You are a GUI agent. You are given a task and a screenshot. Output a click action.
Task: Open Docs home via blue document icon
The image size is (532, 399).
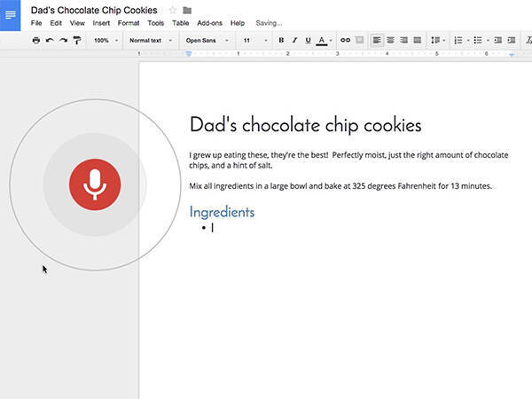(x=11, y=15)
